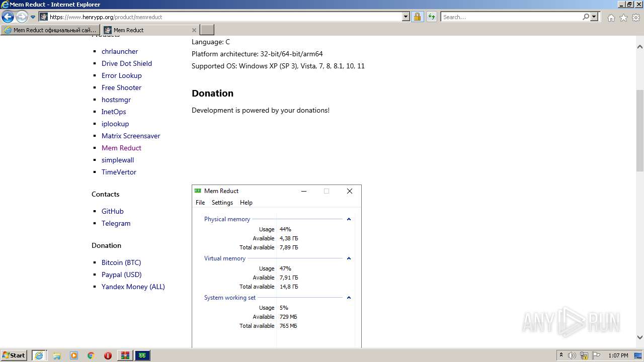644x362 pixels.
Task: Open a new blank tab
Action: (x=207, y=30)
